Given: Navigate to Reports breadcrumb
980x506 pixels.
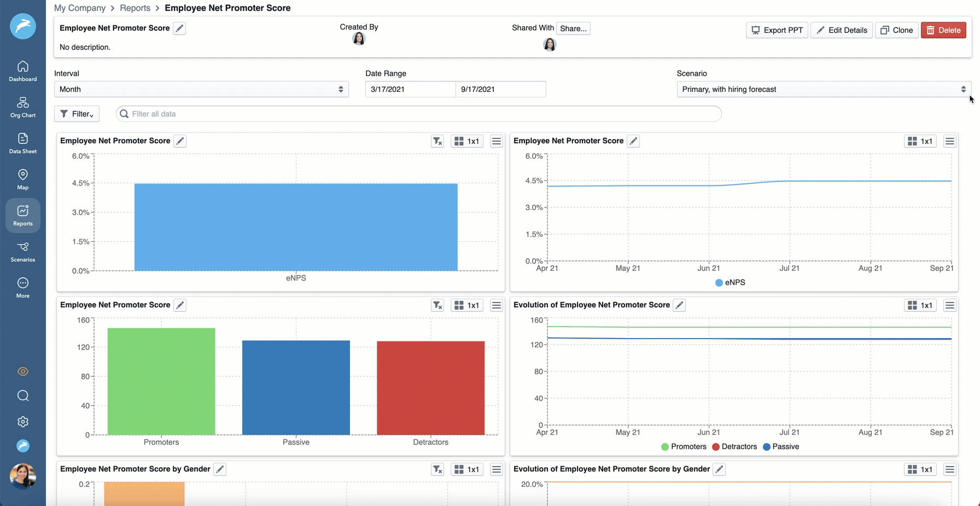Looking at the screenshot, I should tap(135, 8).
